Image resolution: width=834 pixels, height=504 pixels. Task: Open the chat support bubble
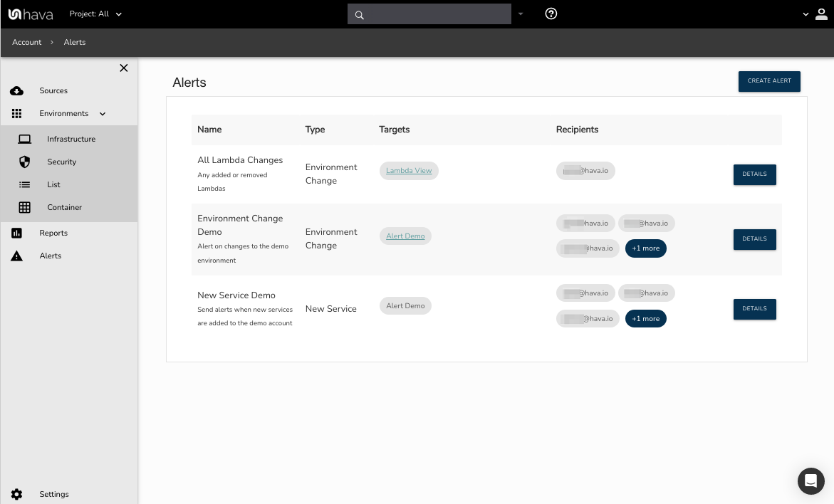[810, 481]
